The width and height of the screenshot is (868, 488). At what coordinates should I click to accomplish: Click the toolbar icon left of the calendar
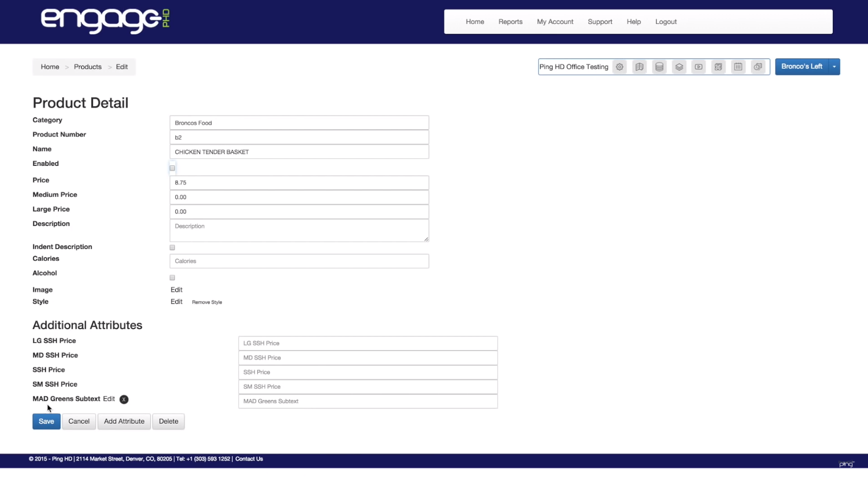pos(718,67)
